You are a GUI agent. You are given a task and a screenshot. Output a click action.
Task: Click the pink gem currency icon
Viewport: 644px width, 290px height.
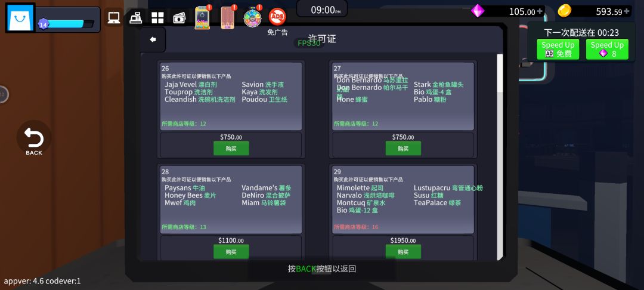pos(478,11)
